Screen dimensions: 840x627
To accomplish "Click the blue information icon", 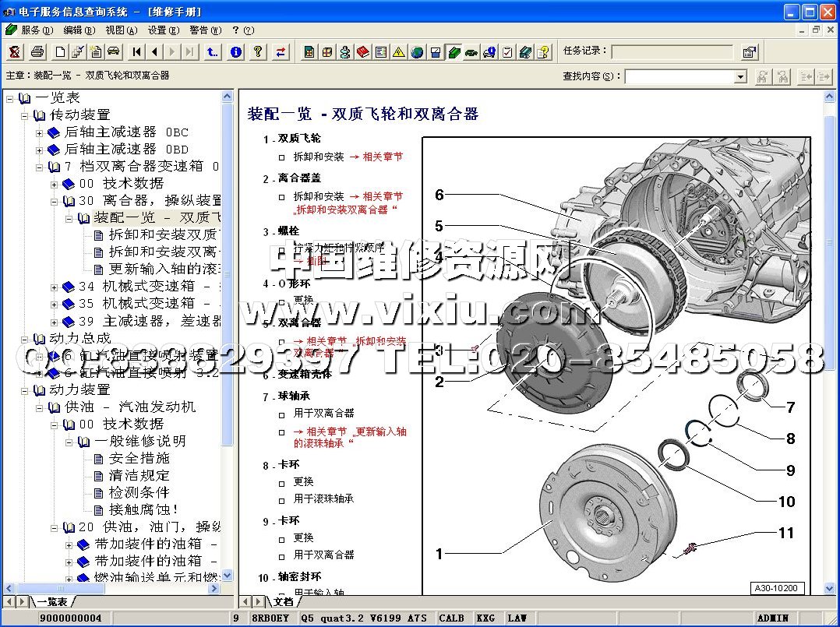I will (236, 52).
